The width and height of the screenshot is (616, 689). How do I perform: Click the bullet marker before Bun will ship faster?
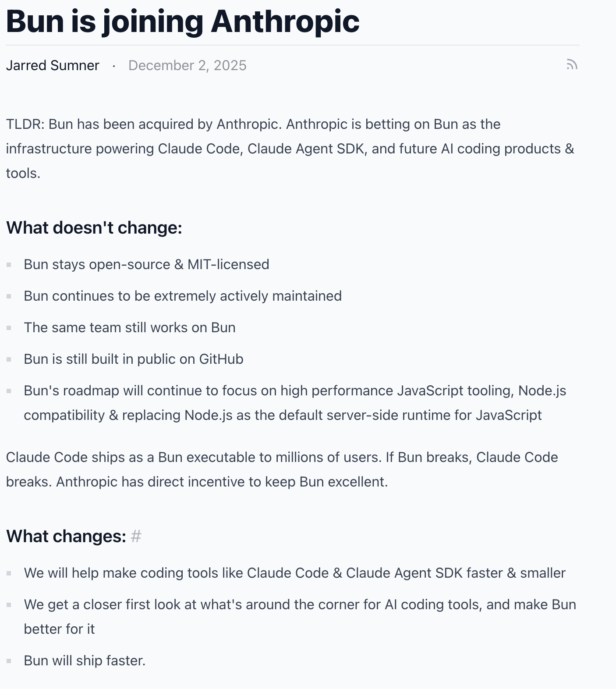pos(9,661)
